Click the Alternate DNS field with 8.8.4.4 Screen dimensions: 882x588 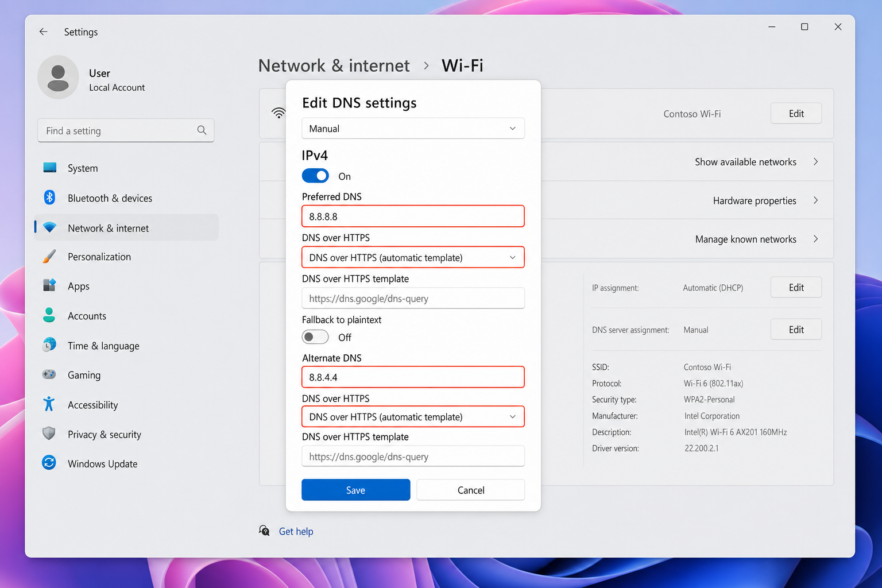[413, 377]
